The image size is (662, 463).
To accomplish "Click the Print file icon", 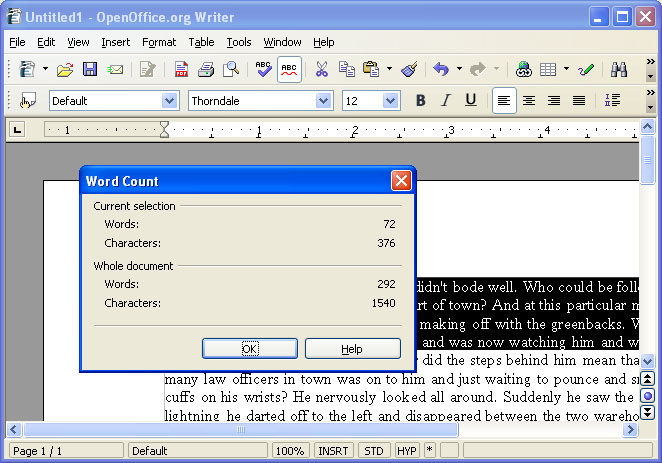I will (x=206, y=70).
